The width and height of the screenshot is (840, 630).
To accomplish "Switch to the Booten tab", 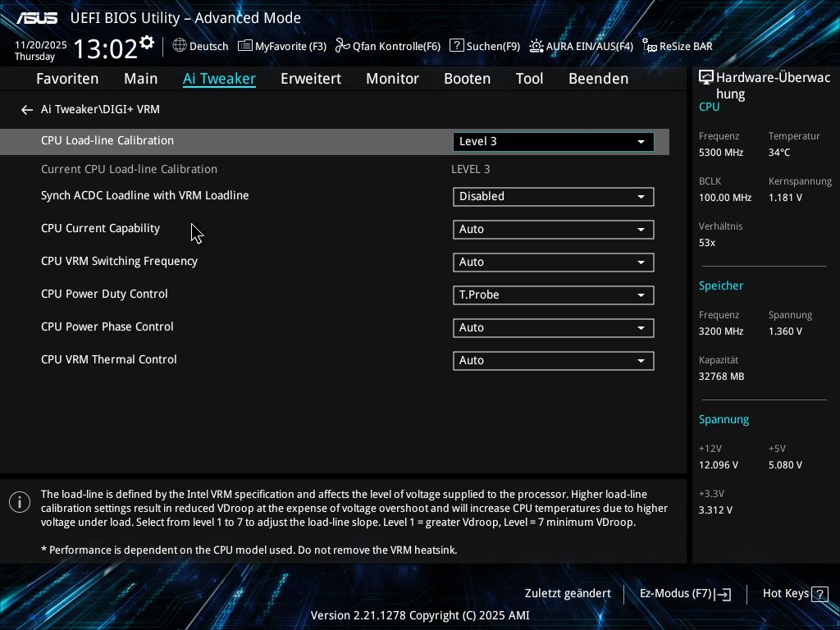I will pyautogui.click(x=467, y=79).
